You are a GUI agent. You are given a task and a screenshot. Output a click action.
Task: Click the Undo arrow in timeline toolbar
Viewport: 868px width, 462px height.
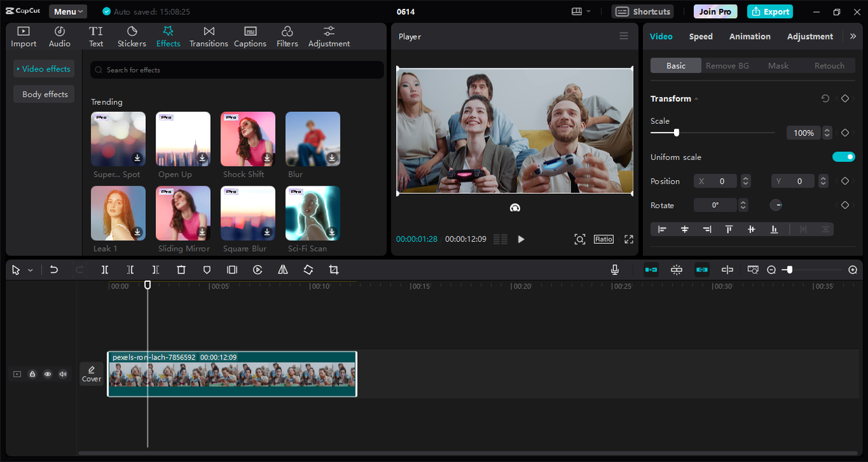coord(54,270)
